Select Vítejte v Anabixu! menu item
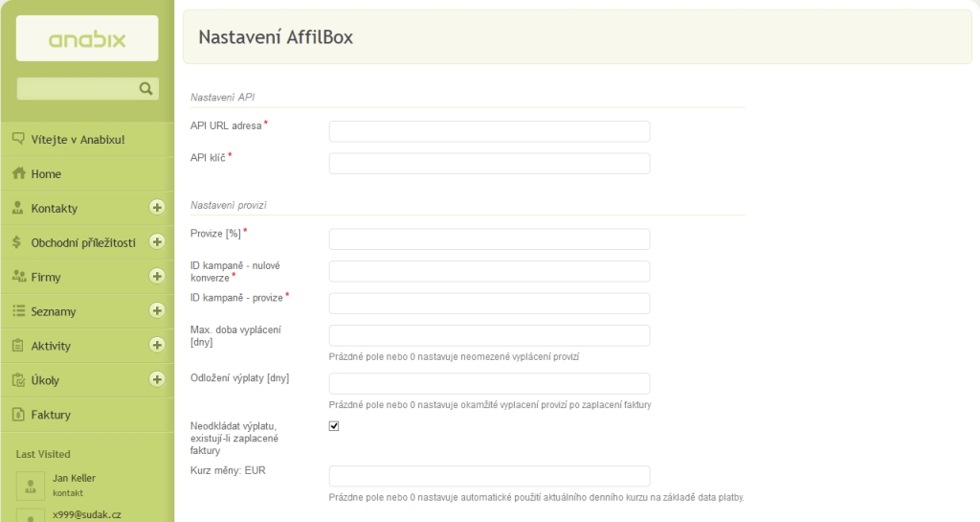Screen dimensions: 980x522 78,140
